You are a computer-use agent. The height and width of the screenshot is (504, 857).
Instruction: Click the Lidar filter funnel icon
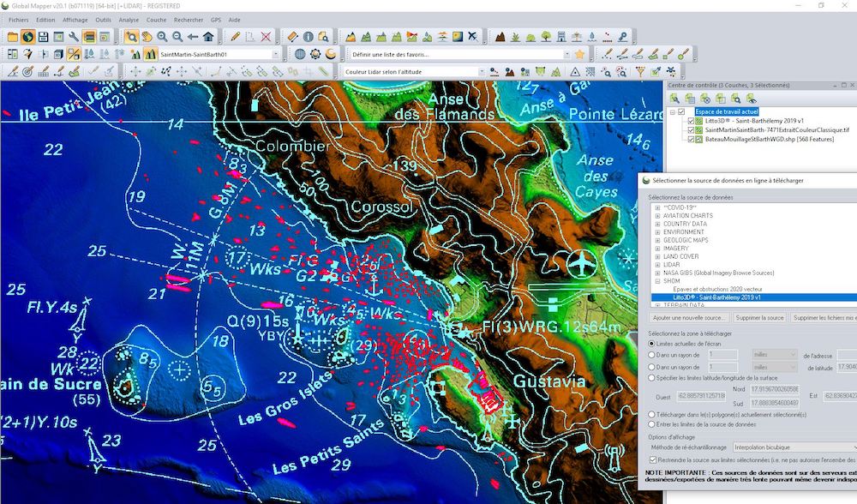pos(640,72)
